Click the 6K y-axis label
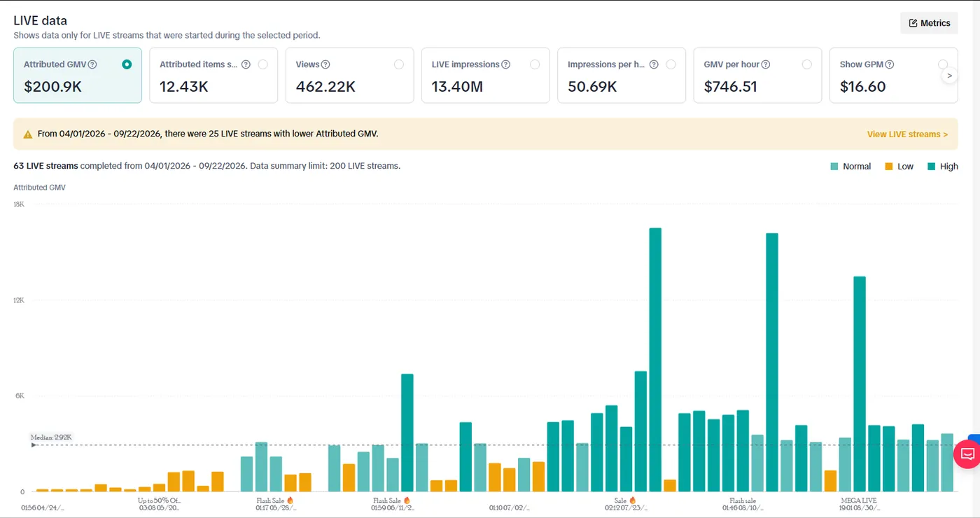 tap(20, 396)
